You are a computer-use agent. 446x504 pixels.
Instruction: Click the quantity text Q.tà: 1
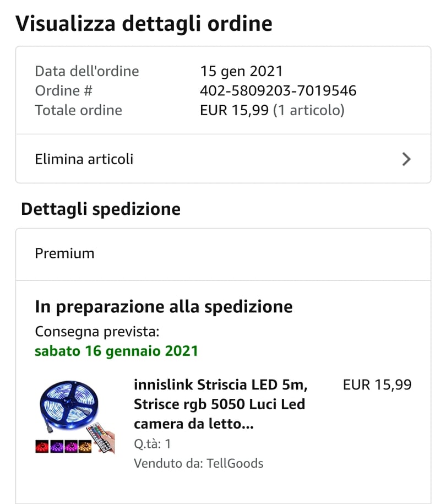tap(153, 444)
